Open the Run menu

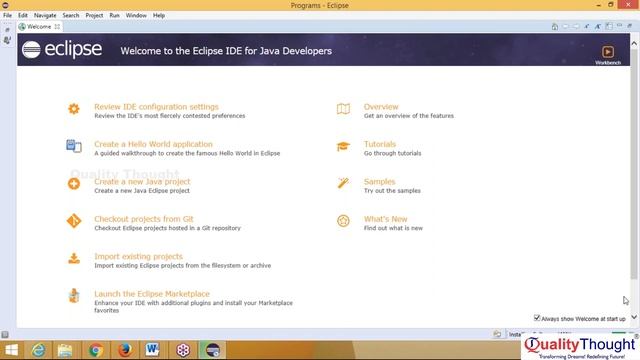tap(114, 16)
